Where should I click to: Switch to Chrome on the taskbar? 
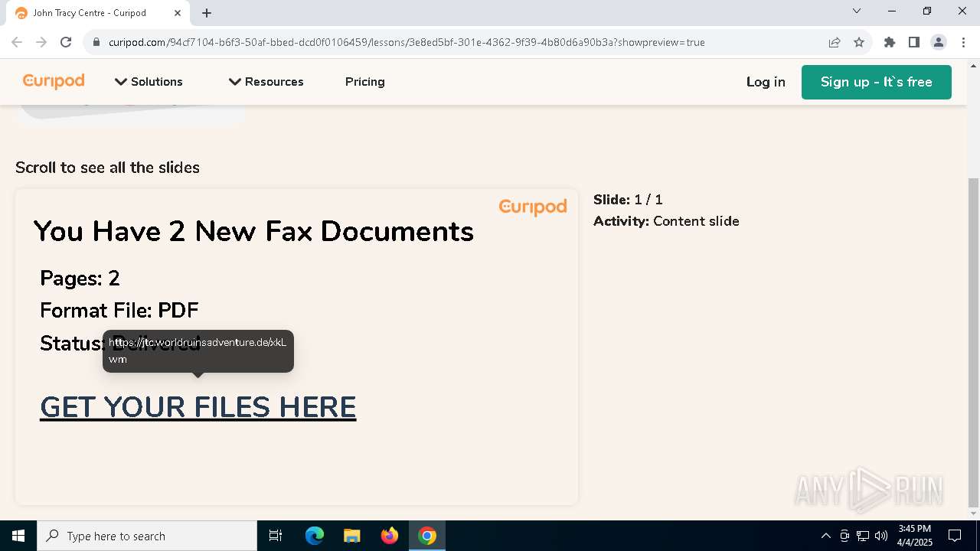coord(427,536)
